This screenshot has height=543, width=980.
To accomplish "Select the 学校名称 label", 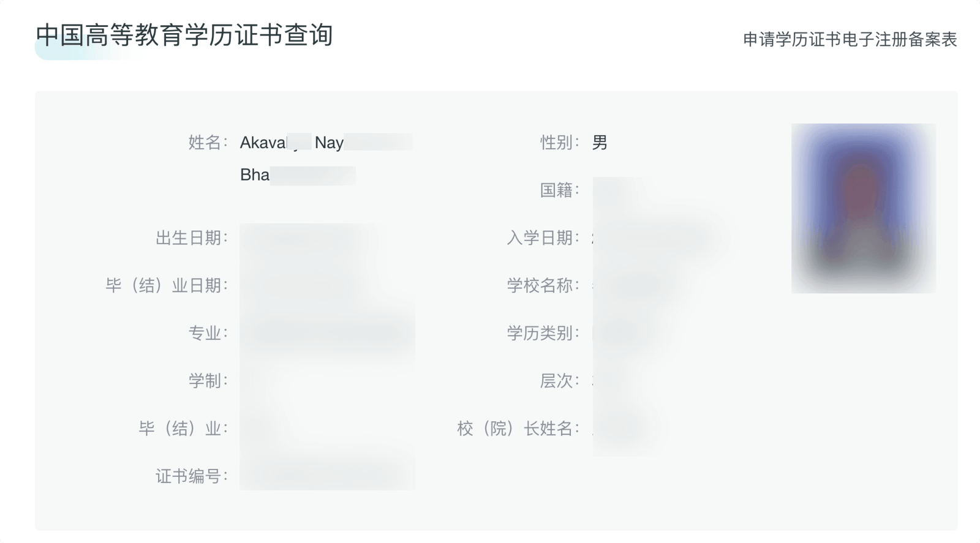I will click(543, 286).
